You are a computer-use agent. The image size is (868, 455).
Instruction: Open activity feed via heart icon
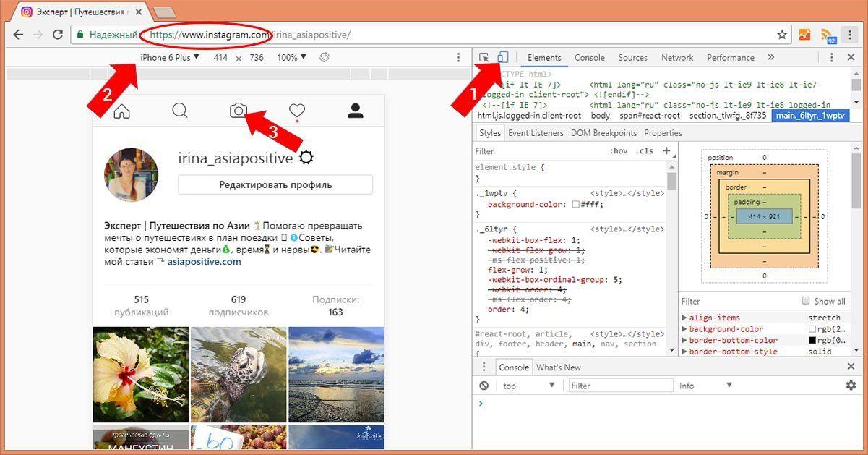click(297, 111)
